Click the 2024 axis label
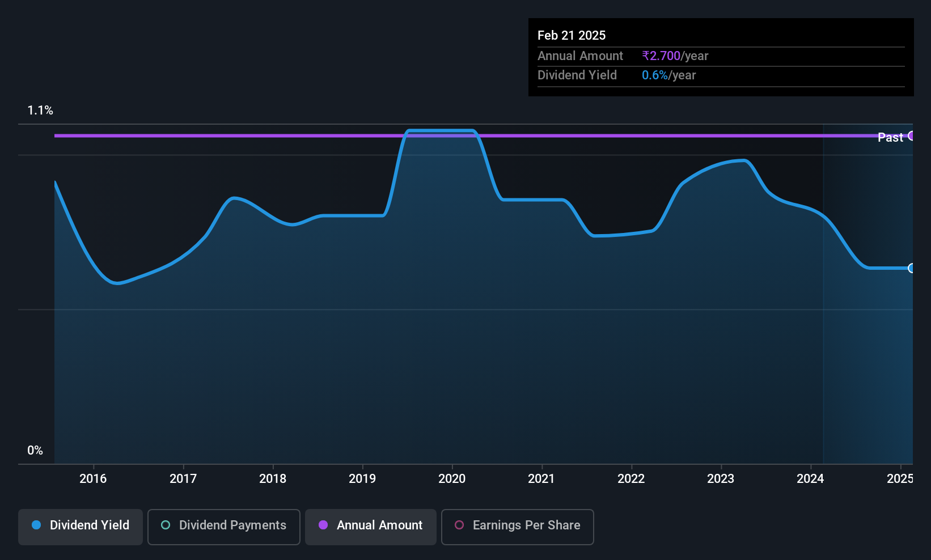Screen dimensions: 931x560 (x=810, y=478)
